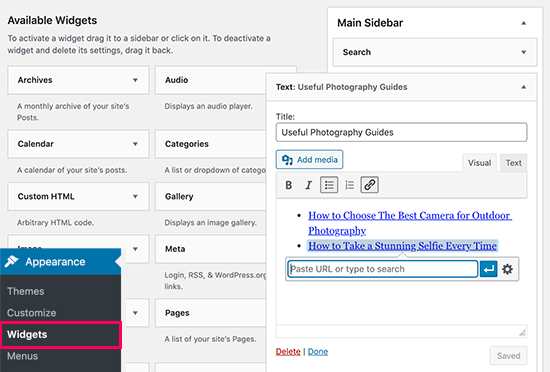Viewport: 550px width, 372px height.
Task: Select the Audio widget
Action: tap(210, 80)
